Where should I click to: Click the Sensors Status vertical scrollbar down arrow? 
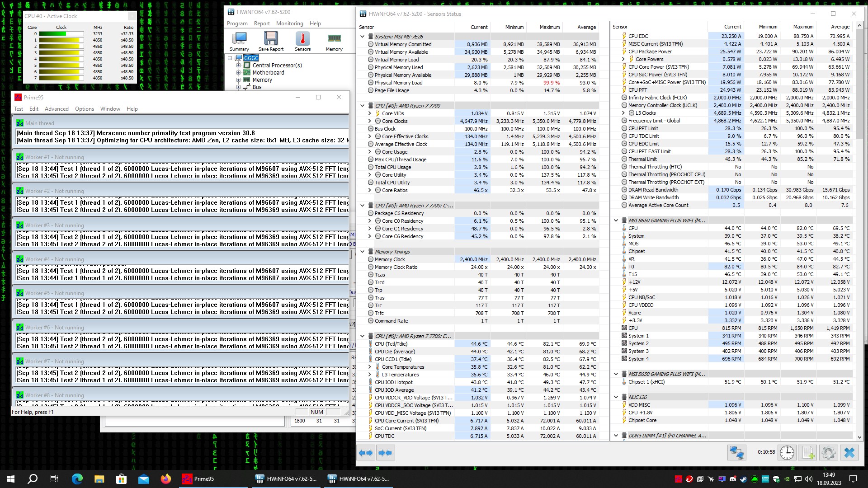pyautogui.click(x=859, y=437)
